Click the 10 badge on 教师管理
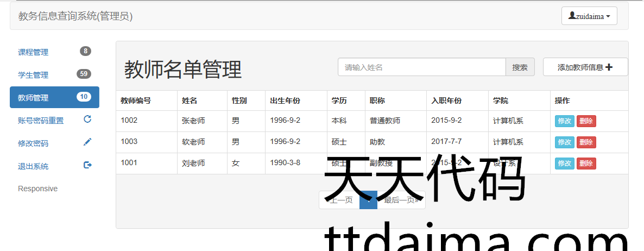644x251 pixels. point(84,97)
